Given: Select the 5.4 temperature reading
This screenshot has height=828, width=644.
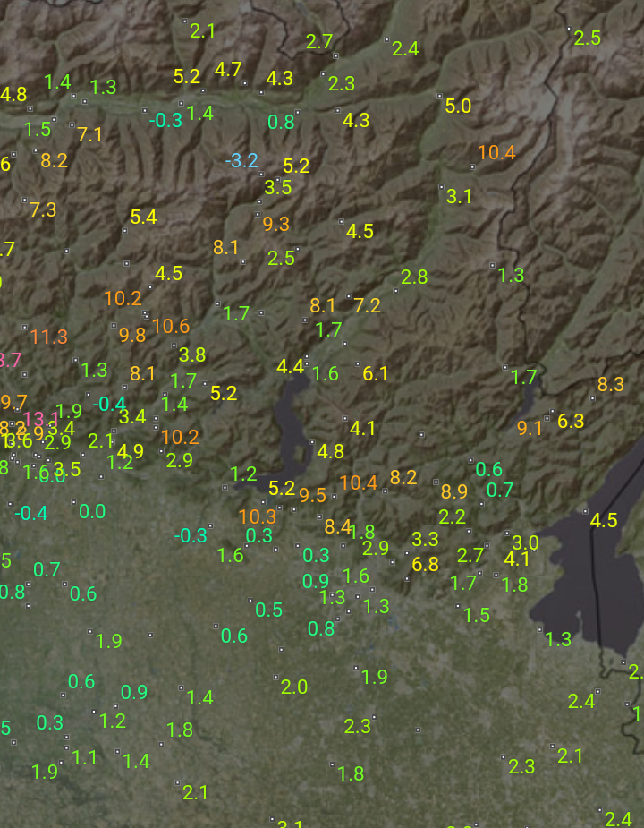Looking at the screenshot, I should click(x=144, y=217).
